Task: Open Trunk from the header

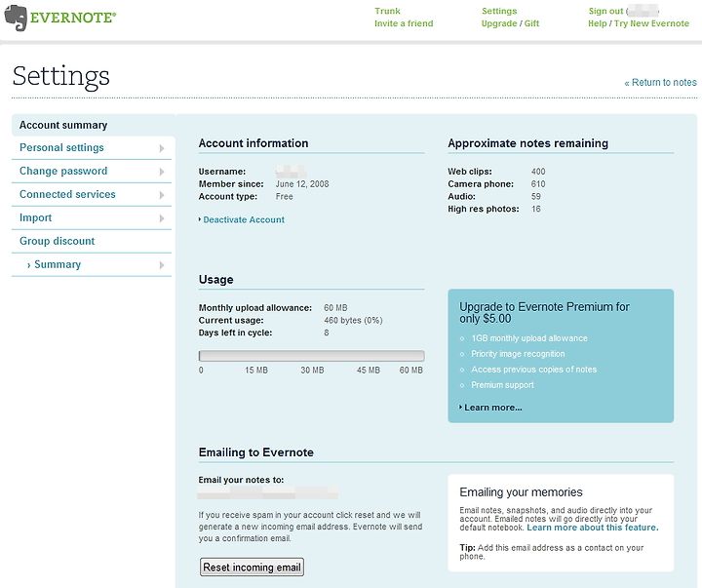Action: pos(387,11)
